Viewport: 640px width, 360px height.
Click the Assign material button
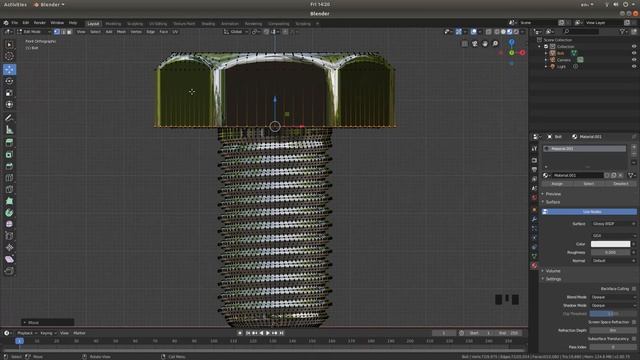(x=557, y=184)
